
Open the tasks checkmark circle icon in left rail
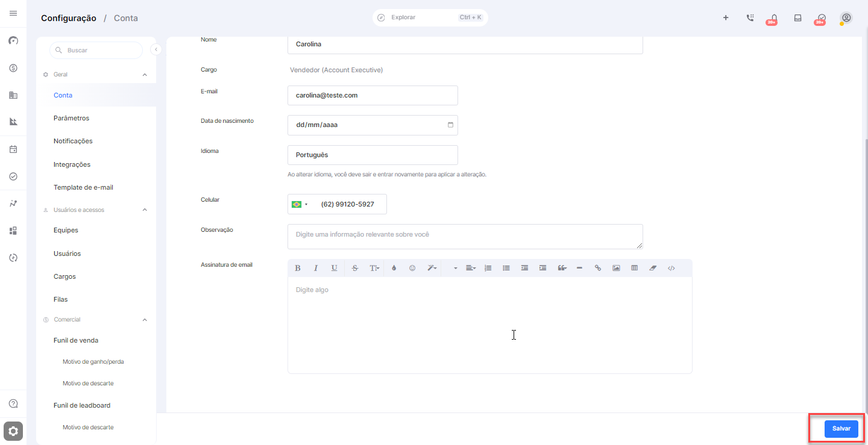tap(13, 176)
